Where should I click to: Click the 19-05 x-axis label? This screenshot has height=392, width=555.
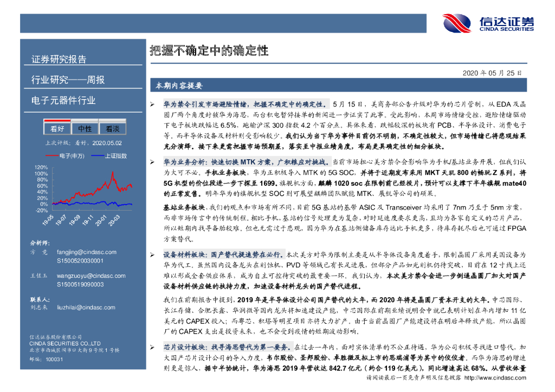click(48, 220)
